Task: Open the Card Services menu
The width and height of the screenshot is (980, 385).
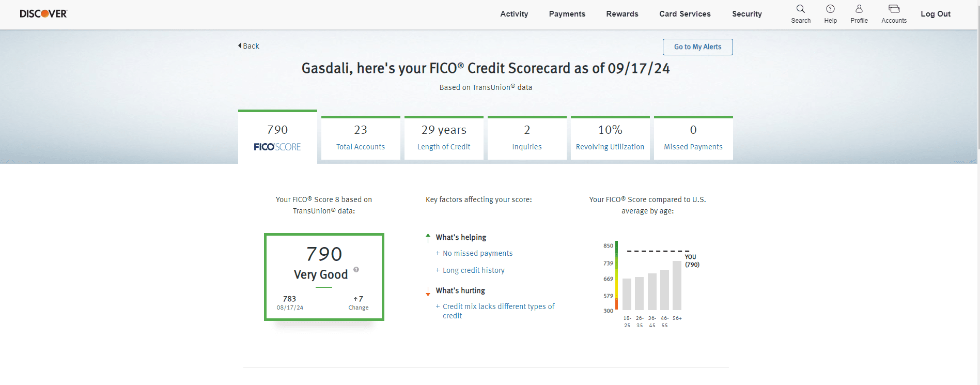Action: click(685, 14)
